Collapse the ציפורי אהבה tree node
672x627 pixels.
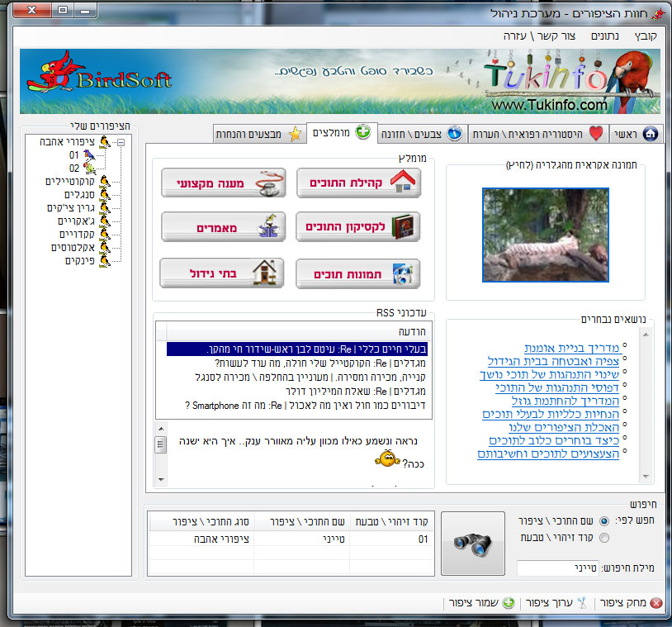pos(121,142)
